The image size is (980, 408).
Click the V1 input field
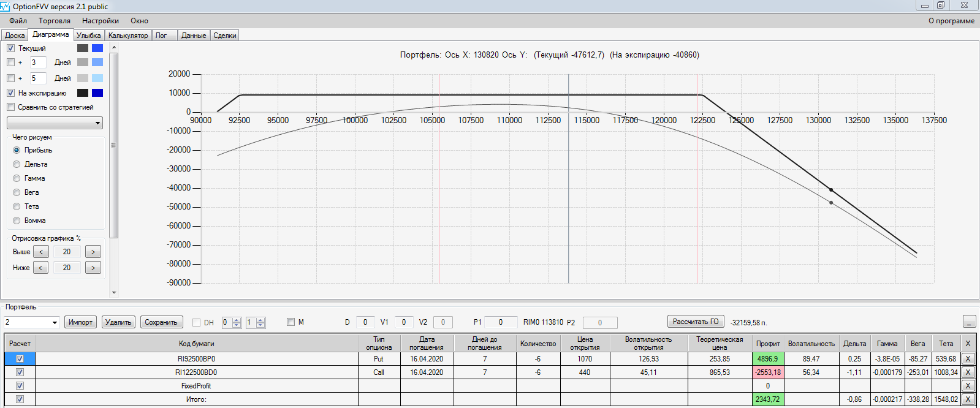point(404,322)
